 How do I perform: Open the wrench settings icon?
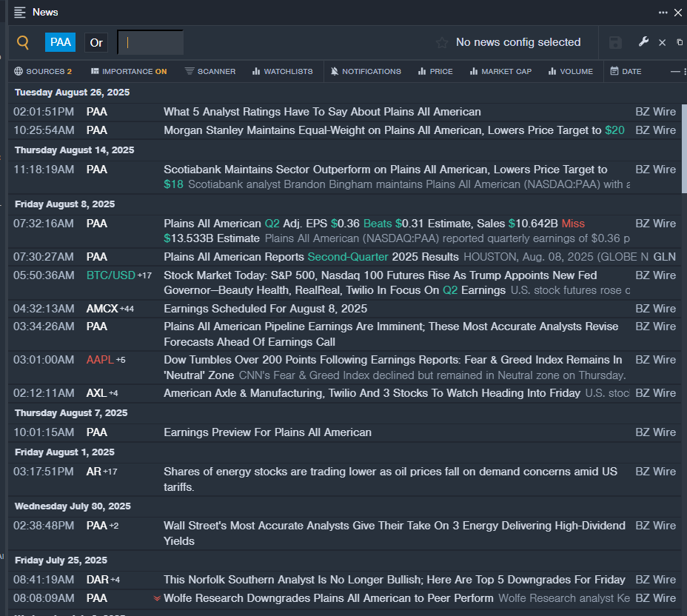643,42
